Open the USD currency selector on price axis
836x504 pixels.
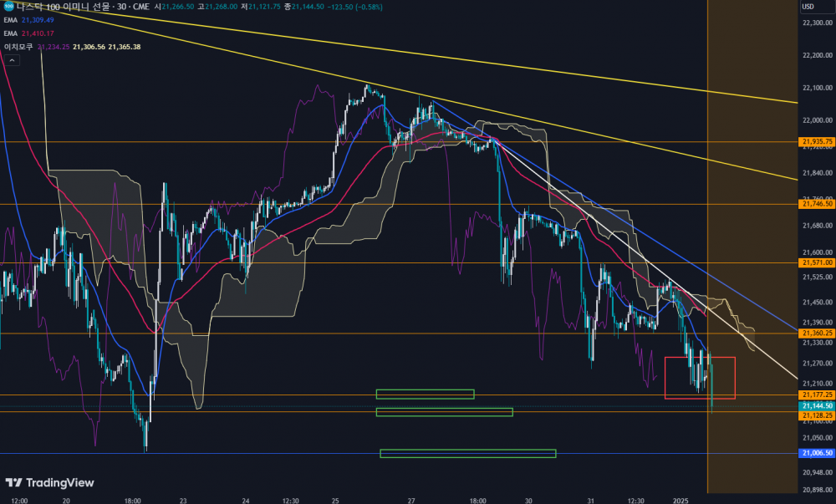pos(808,7)
